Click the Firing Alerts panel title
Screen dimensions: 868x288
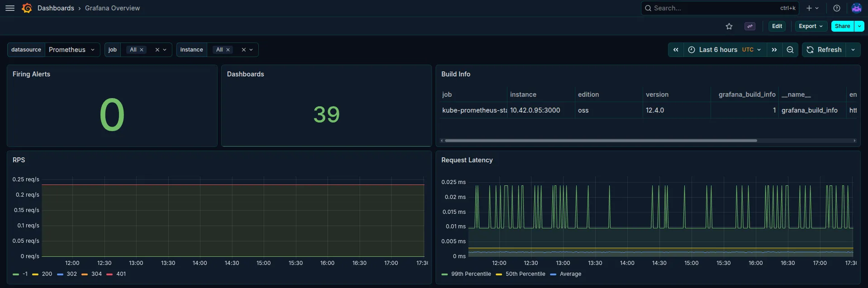31,74
